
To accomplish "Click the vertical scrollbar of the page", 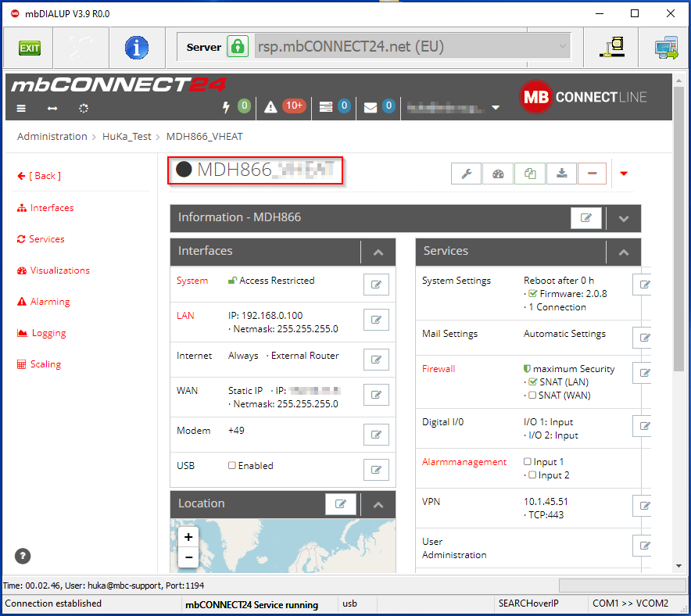I will (x=678, y=229).
